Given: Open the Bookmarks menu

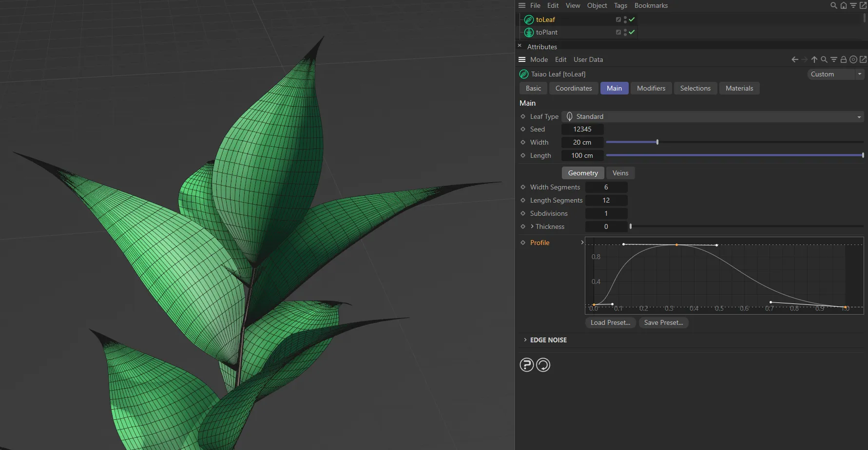Looking at the screenshot, I should point(651,5).
